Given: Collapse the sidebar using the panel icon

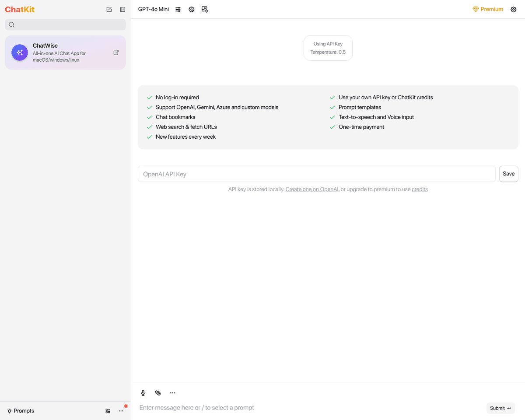Looking at the screenshot, I should (x=122, y=10).
